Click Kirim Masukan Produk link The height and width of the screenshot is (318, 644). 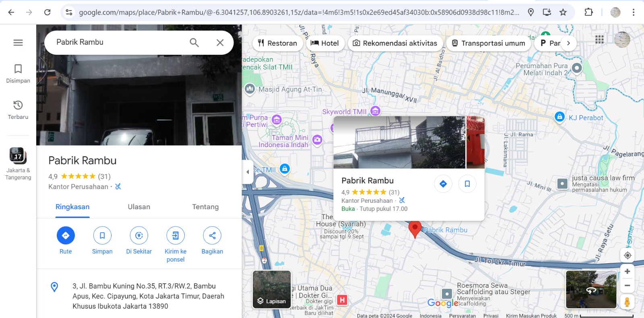pyautogui.click(x=531, y=316)
